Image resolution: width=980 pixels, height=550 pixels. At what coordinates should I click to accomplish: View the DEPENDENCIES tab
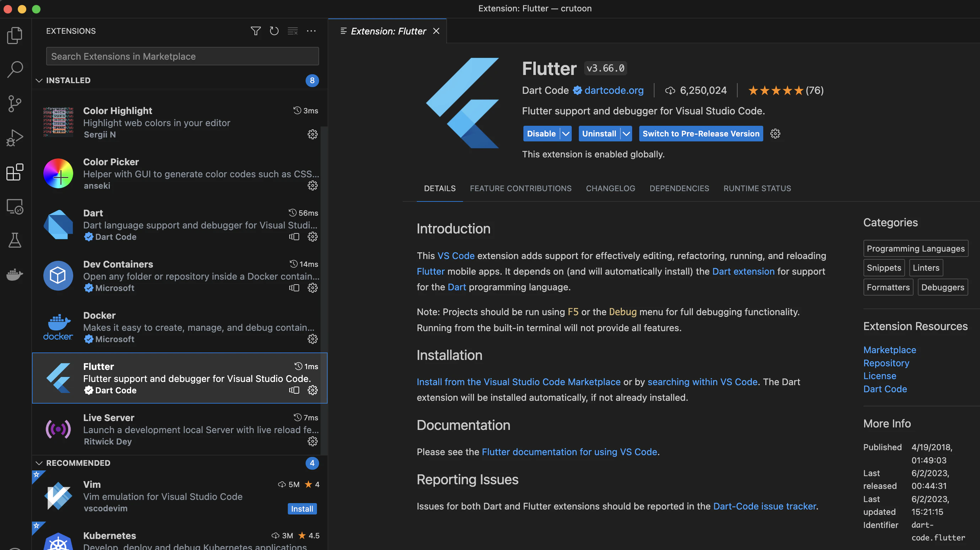tap(679, 188)
